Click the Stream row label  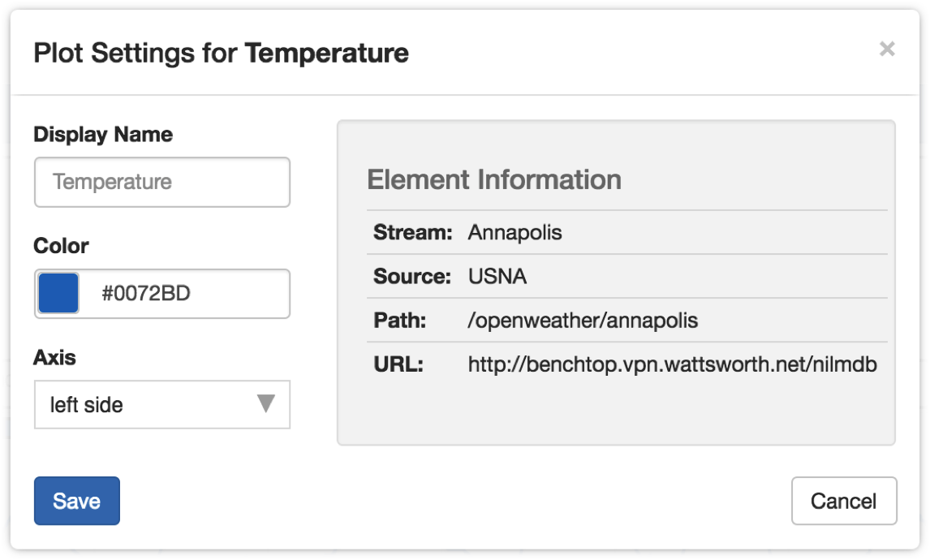coord(413,232)
